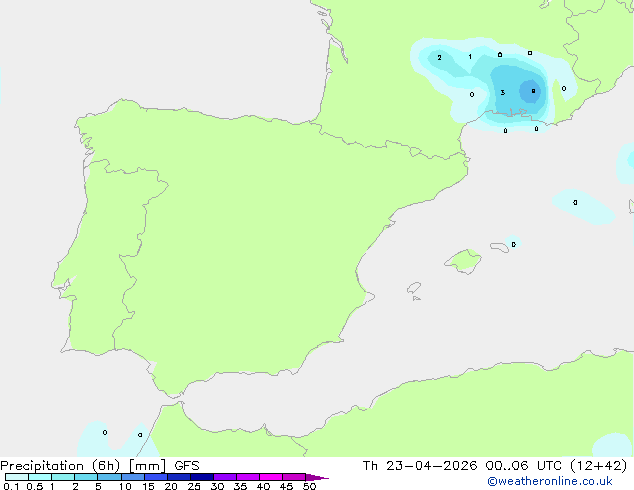Click the 5–10 mm legend swatch
Image resolution: width=634 pixels, height=490 pixels.
110,477
